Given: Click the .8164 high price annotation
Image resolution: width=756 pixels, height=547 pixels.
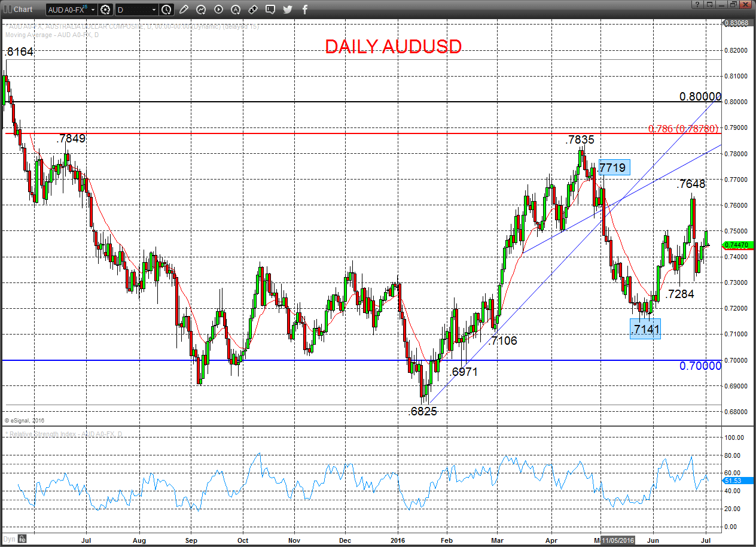Looking at the screenshot, I should click(x=19, y=52).
